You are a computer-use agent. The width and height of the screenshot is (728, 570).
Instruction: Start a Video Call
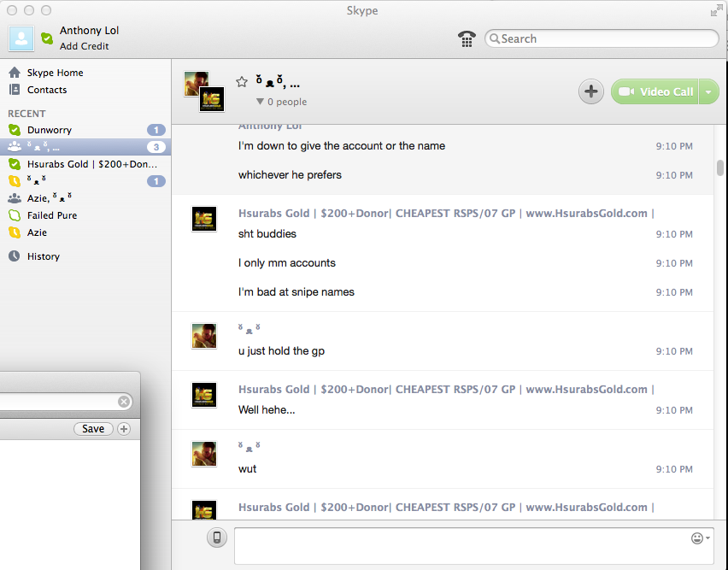[655, 91]
